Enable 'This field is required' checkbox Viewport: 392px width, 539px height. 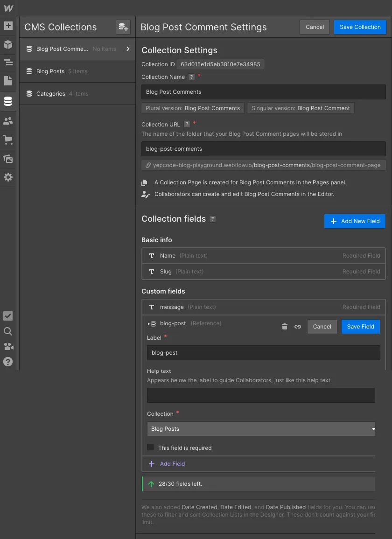tap(150, 447)
